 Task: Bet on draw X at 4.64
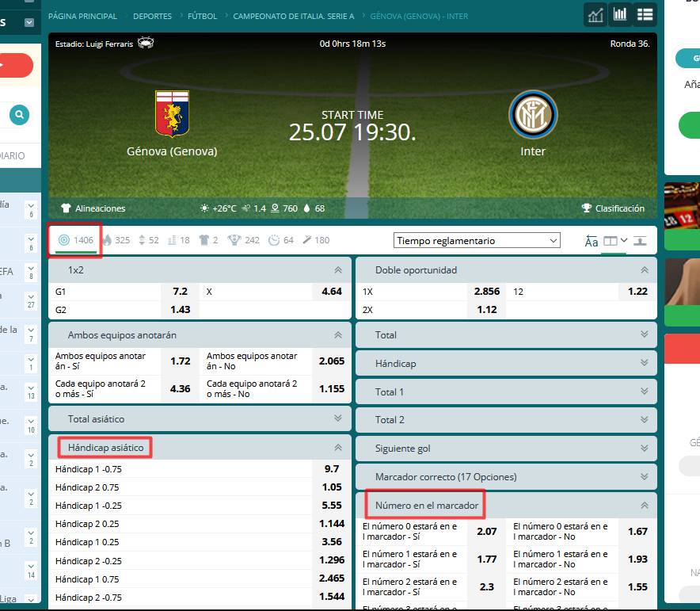(332, 292)
